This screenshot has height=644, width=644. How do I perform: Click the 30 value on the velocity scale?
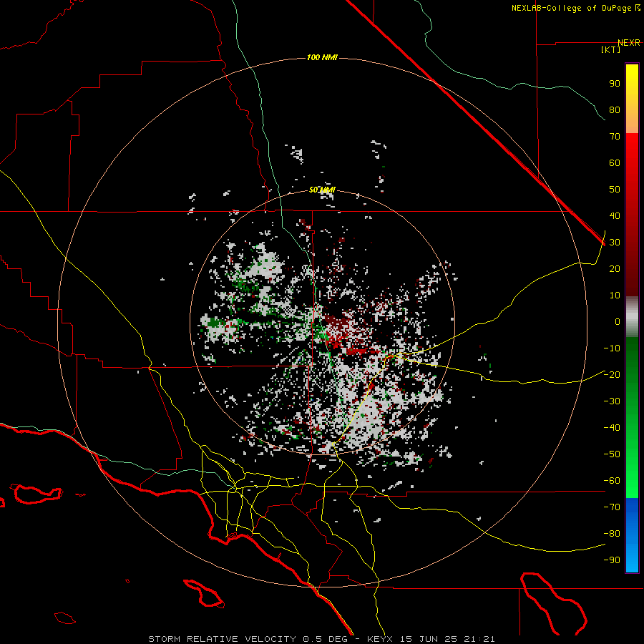615,243
